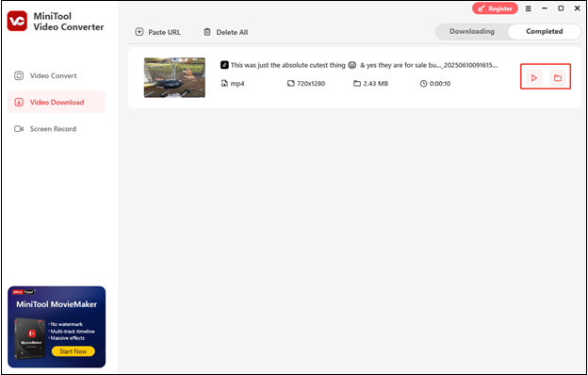Click the Register button

(x=495, y=8)
